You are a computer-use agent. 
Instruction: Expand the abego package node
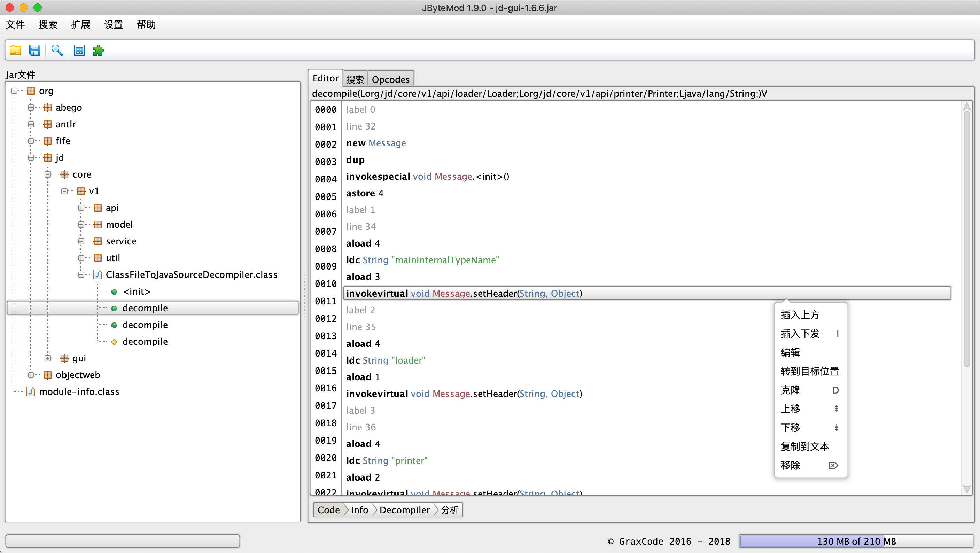(31, 108)
